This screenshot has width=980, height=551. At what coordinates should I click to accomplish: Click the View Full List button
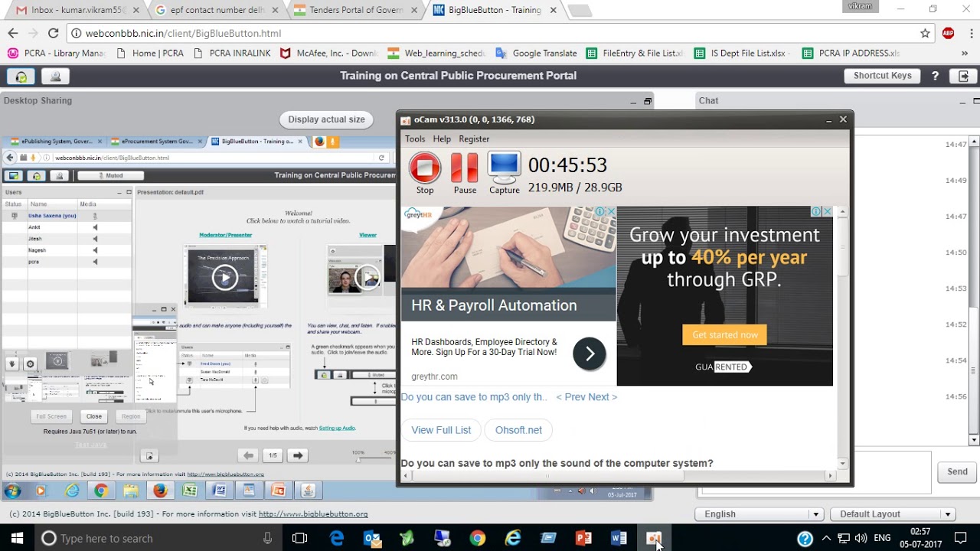[441, 430]
